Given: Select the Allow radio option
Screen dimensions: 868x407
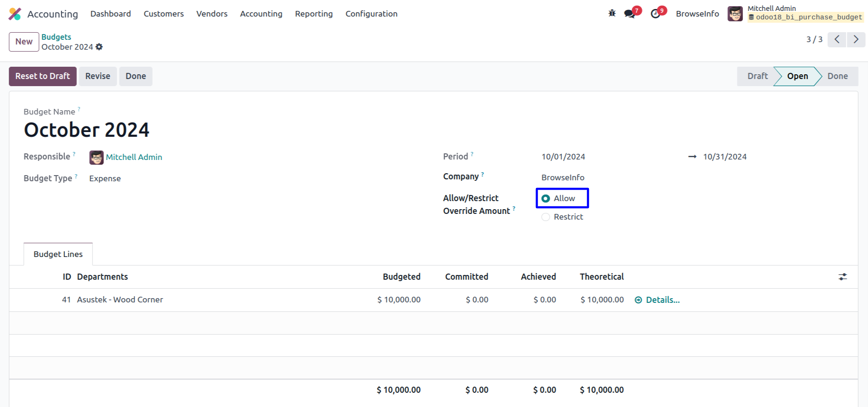Looking at the screenshot, I should tap(546, 198).
